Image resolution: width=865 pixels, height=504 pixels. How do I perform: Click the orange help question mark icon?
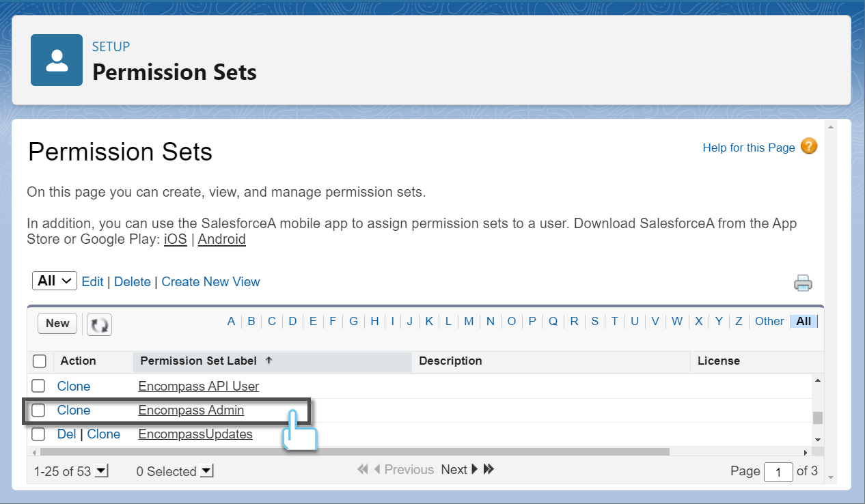click(809, 146)
